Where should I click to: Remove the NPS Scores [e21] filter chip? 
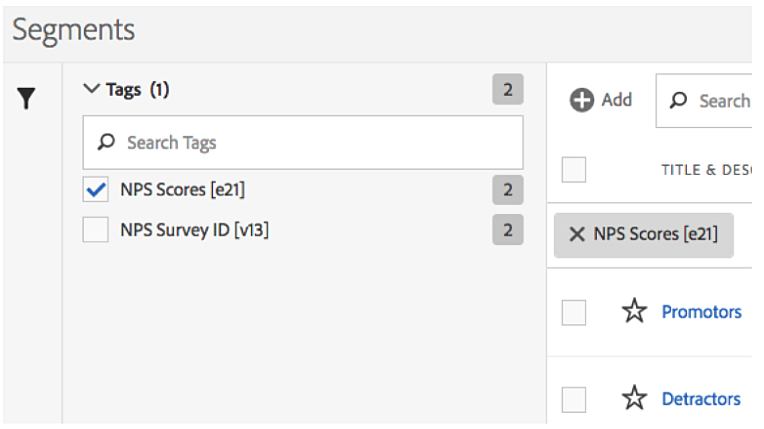tap(577, 234)
